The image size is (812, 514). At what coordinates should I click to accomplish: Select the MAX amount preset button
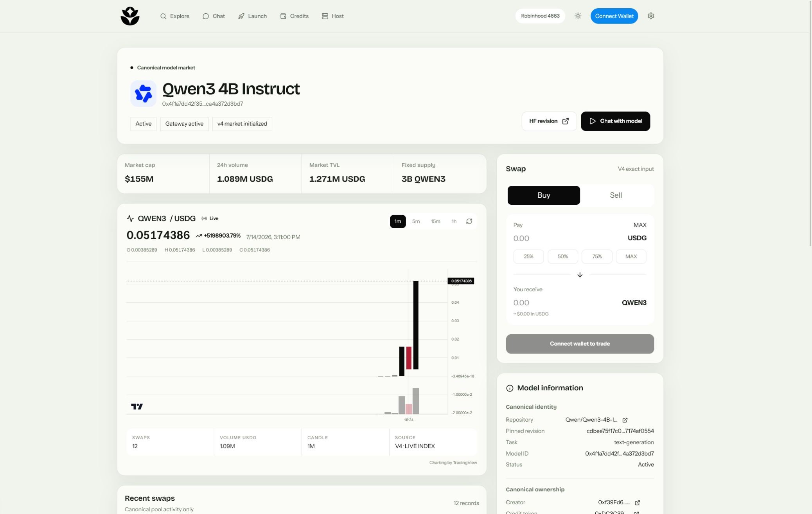pos(631,257)
